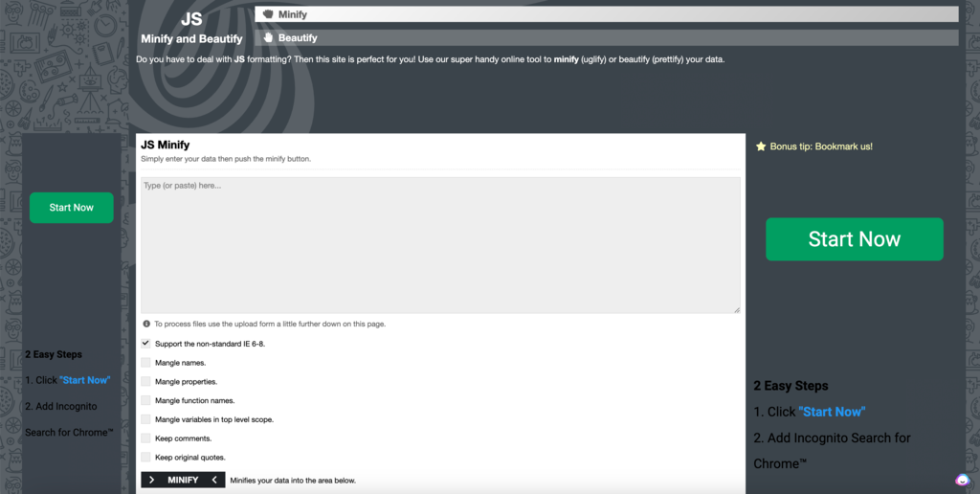Tick the Mangle properties option
This screenshot has width=980, height=494.
point(146,381)
